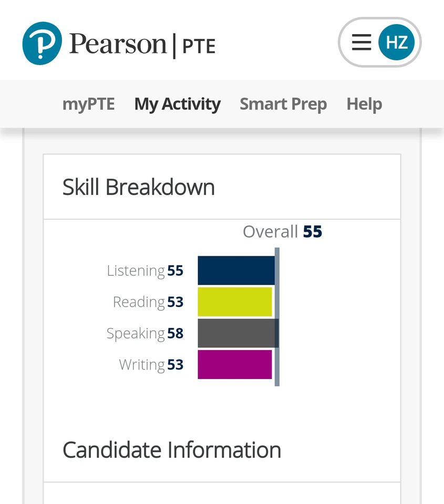Click the Candidate Information heading
Image resolution: width=444 pixels, height=504 pixels.
[x=172, y=450]
